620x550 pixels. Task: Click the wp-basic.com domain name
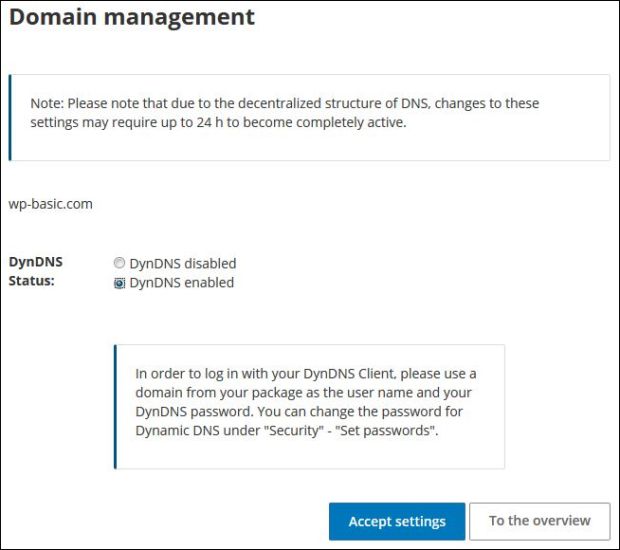(51, 204)
